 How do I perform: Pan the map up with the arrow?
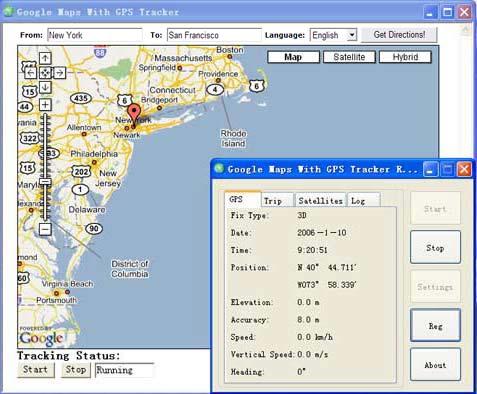click(x=45, y=58)
